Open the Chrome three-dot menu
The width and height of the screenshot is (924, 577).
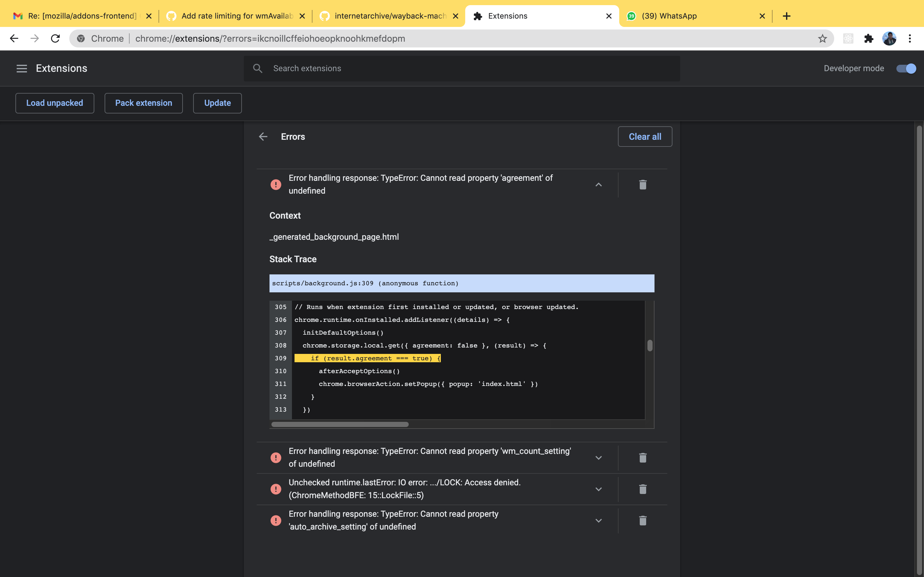coord(910,38)
